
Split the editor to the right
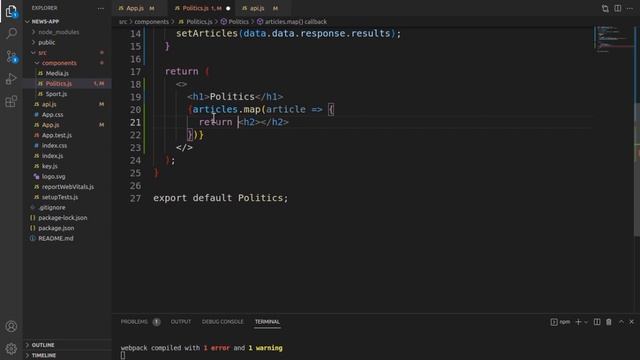point(618,9)
